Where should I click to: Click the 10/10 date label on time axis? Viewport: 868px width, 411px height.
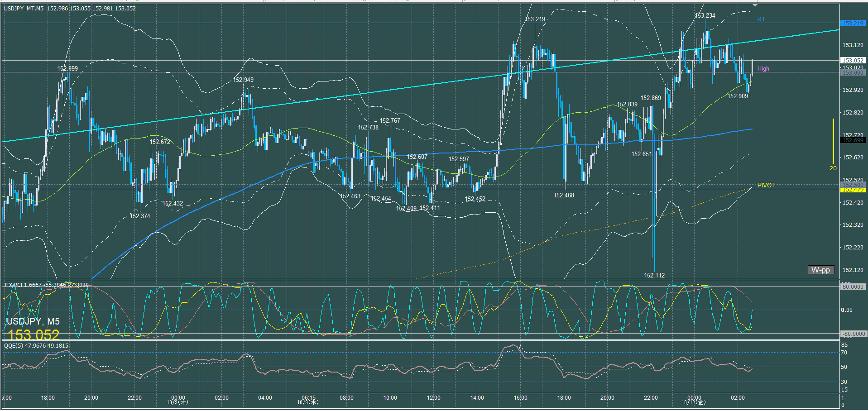pyautogui.click(x=694, y=402)
